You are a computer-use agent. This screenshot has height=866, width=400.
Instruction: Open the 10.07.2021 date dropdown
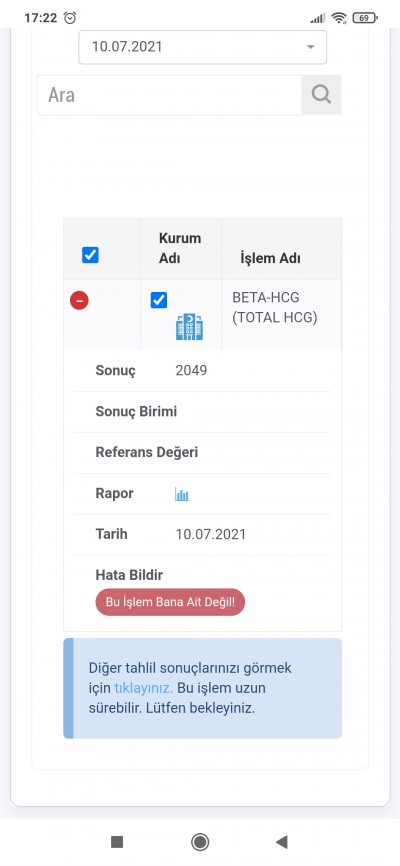click(x=202, y=47)
